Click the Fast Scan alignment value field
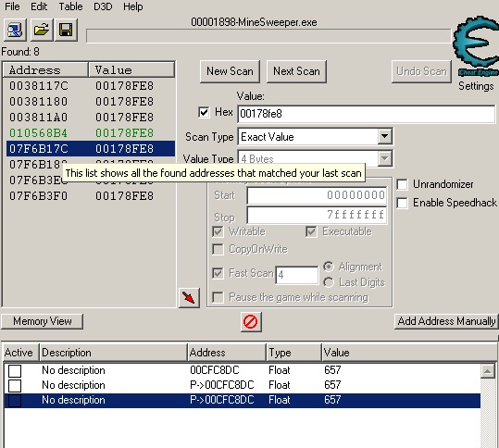The height and width of the screenshot is (448, 499). coord(296,275)
